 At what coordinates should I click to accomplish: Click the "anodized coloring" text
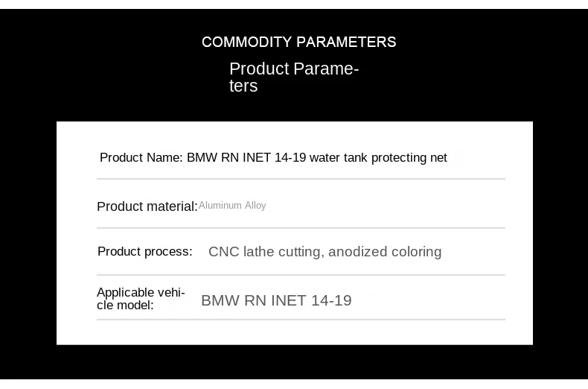(x=385, y=252)
